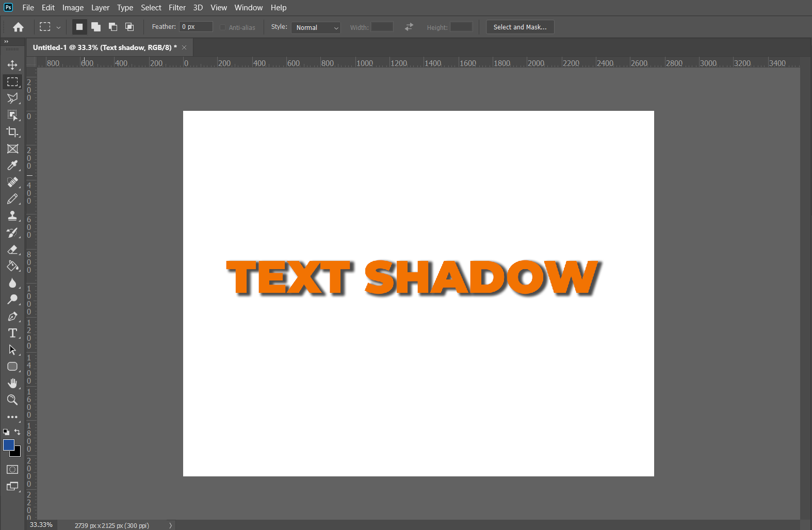812x530 pixels.
Task: Toggle Quick Mask mode
Action: click(x=12, y=469)
